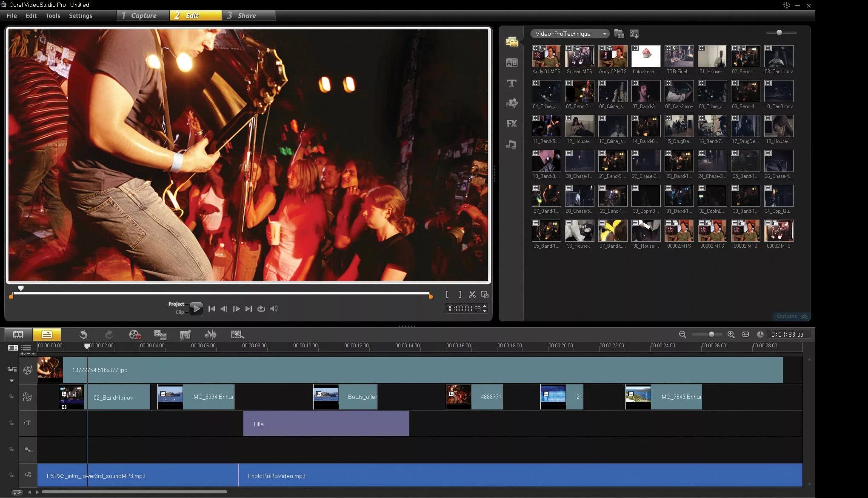
Task: Select the FX effects panel icon
Action: click(x=511, y=123)
